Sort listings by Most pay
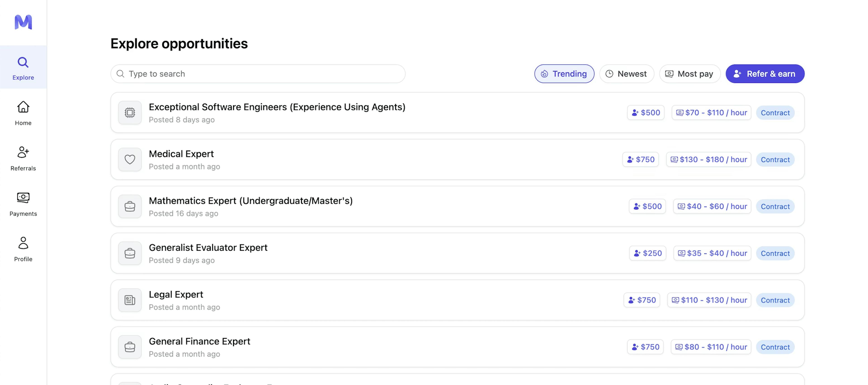 point(689,74)
